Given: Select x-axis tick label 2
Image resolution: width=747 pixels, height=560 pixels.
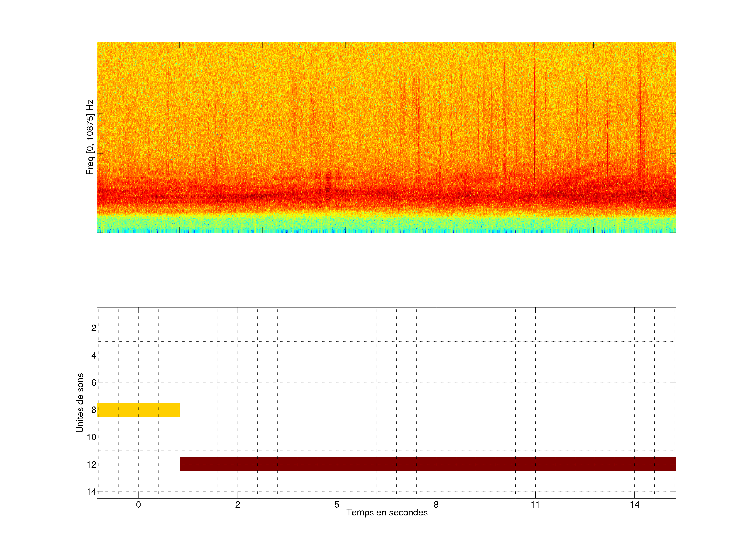Looking at the screenshot, I should [x=238, y=505].
